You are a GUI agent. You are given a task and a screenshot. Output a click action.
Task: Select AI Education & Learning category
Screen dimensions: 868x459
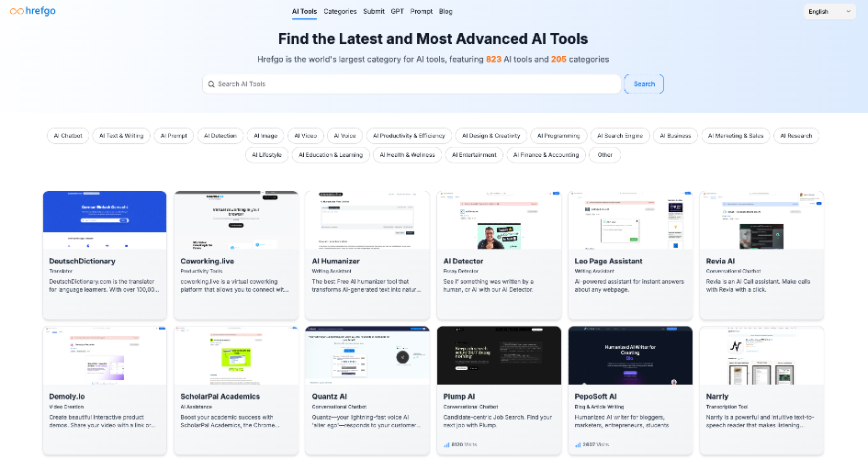point(331,155)
